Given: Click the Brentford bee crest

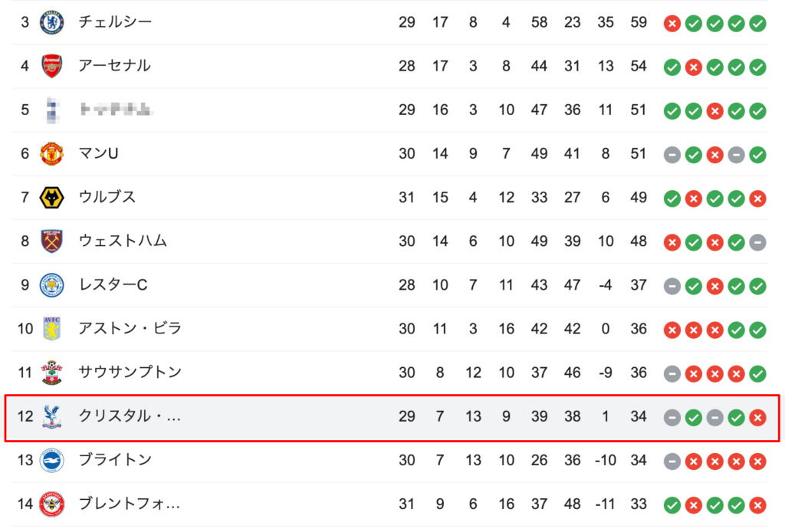Looking at the screenshot, I should [x=51, y=504].
